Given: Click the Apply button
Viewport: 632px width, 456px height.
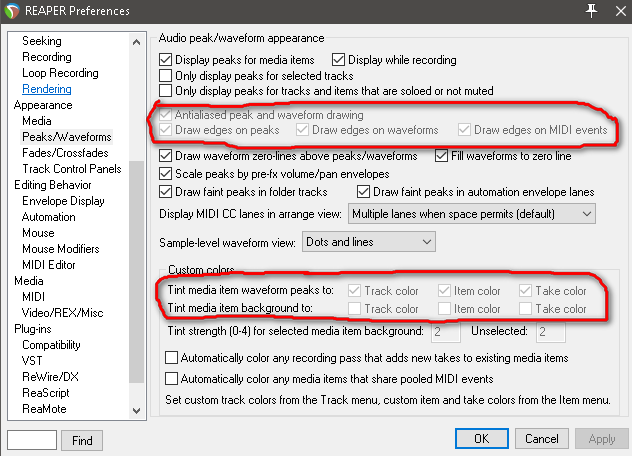Looking at the screenshot, I should [x=602, y=438].
